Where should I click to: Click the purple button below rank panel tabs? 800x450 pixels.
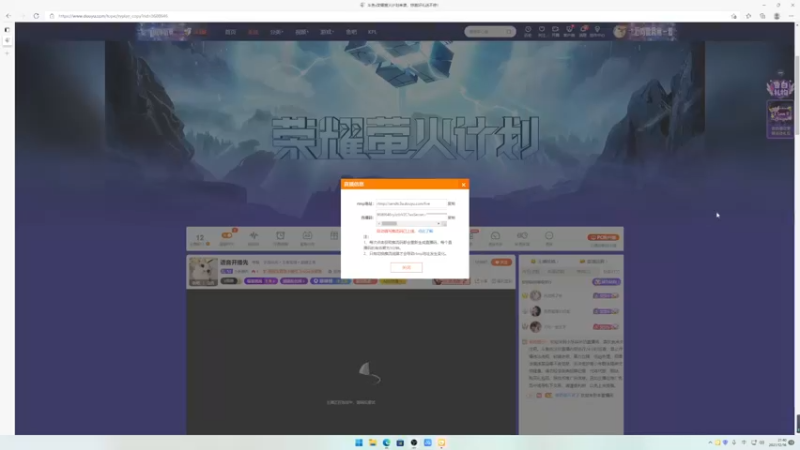tap(606, 282)
